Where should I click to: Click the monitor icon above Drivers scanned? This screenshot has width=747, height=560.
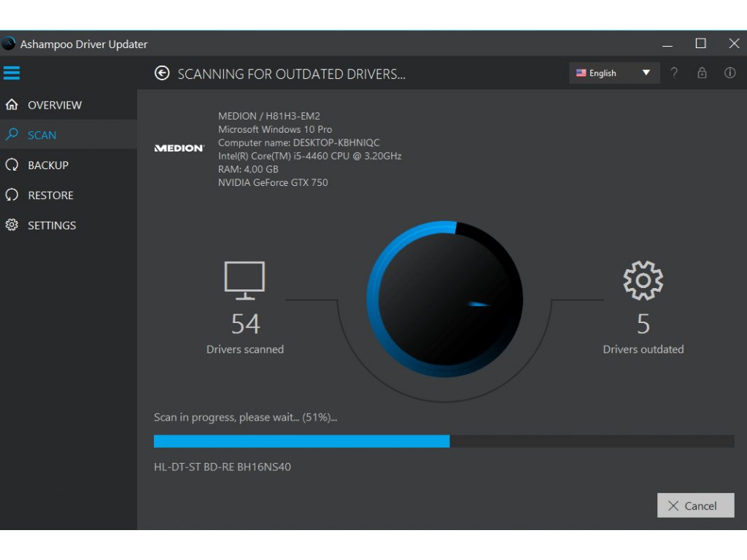[x=244, y=281]
